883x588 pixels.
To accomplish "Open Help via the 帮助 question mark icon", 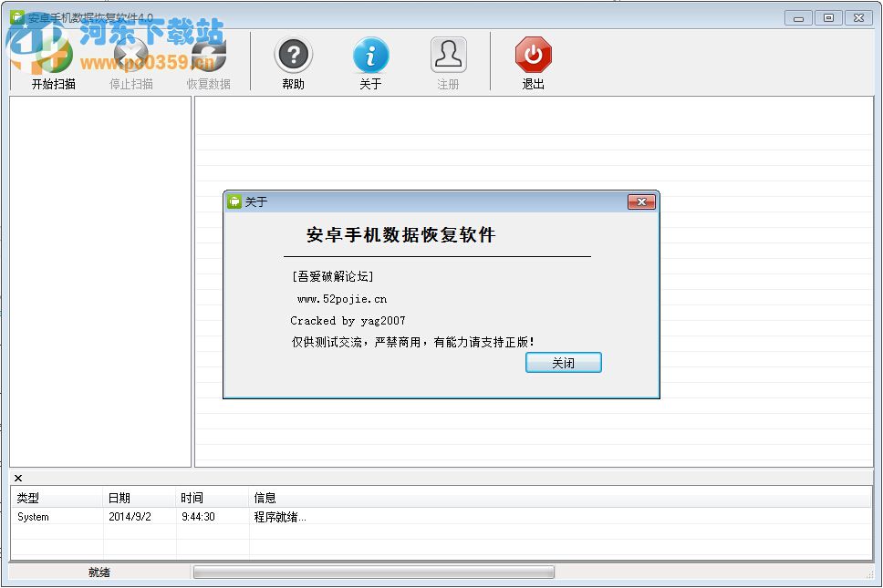I will click(x=293, y=57).
